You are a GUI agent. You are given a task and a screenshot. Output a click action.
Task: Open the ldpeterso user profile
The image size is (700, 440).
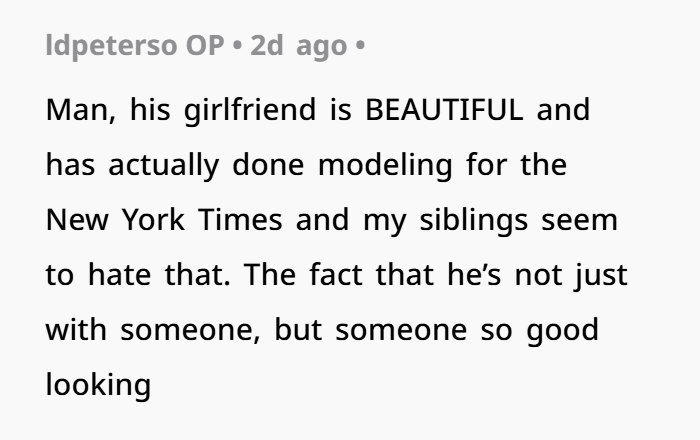tap(112, 46)
